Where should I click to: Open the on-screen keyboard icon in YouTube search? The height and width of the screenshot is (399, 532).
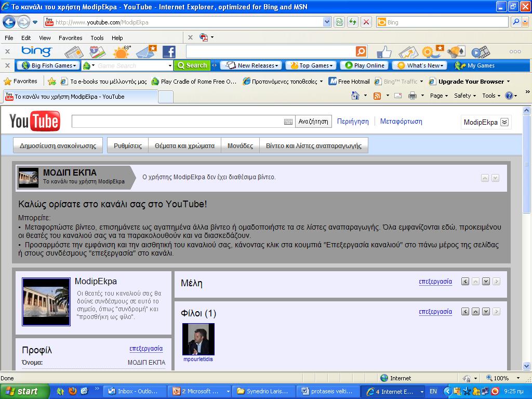(288, 122)
